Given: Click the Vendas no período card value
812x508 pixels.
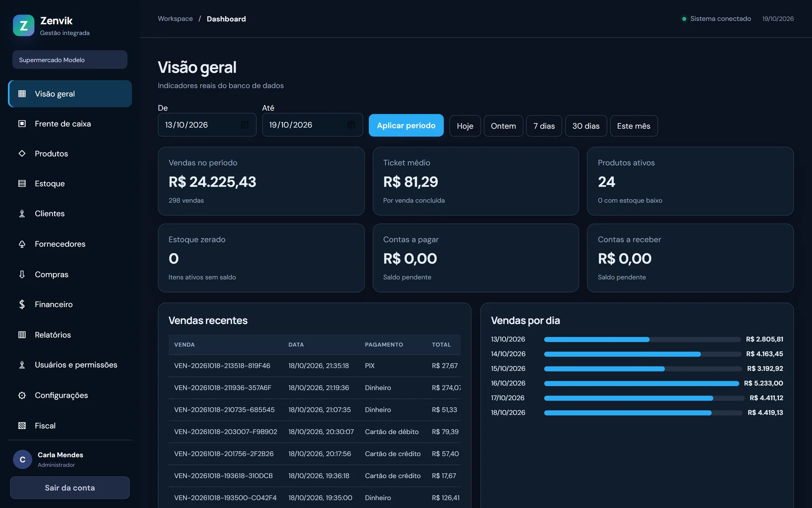Looking at the screenshot, I should 212,182.
